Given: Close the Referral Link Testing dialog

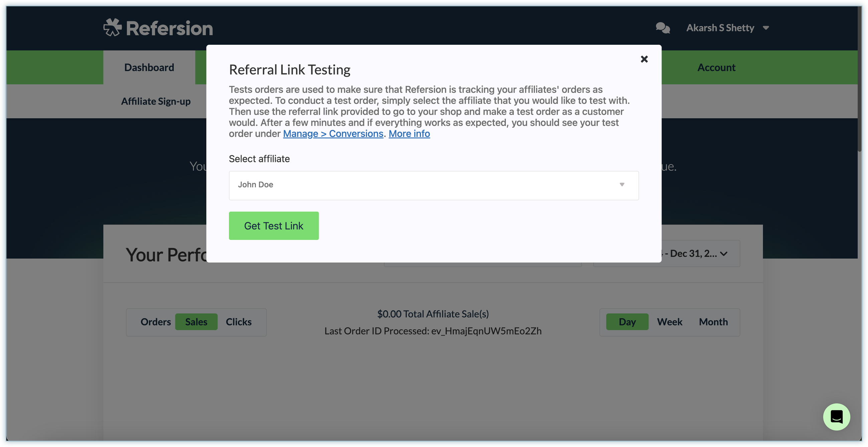Looking at the screenshot, I should pos(644,59).
